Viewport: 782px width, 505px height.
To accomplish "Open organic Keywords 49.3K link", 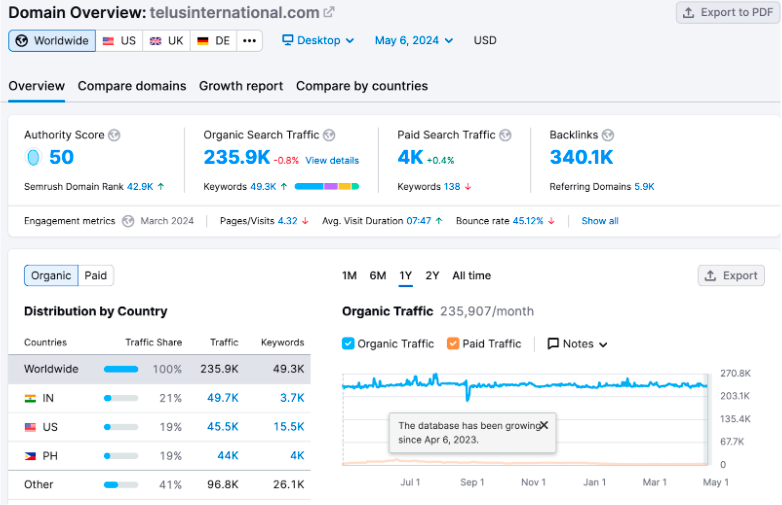I will pyautogui.click(x=263, y=186).
